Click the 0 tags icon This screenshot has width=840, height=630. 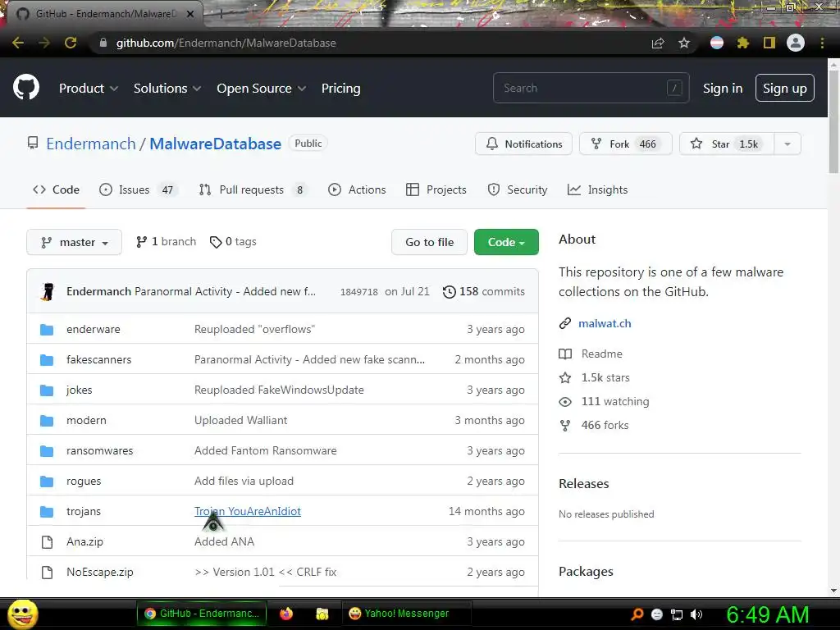pyautogui.click(x=216, y=242)
